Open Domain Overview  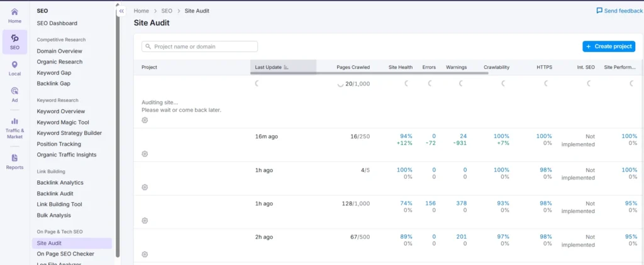(x=60, y=51)
